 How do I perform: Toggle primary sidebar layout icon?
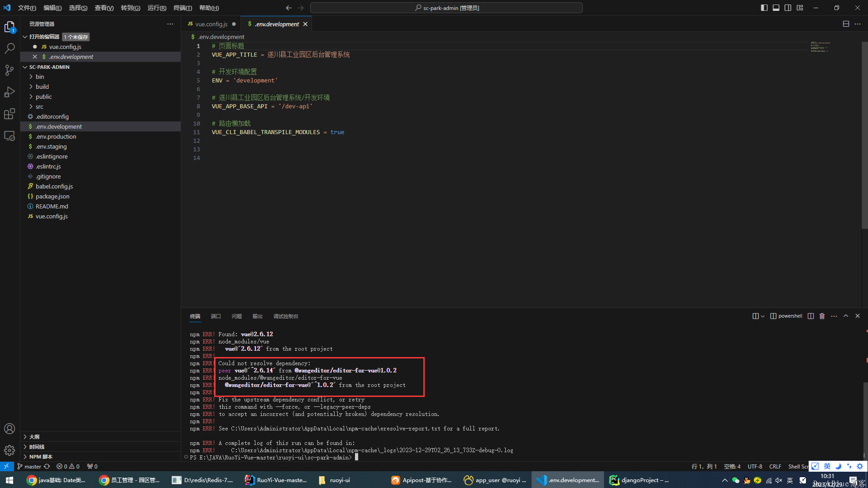tap(764, 8)
